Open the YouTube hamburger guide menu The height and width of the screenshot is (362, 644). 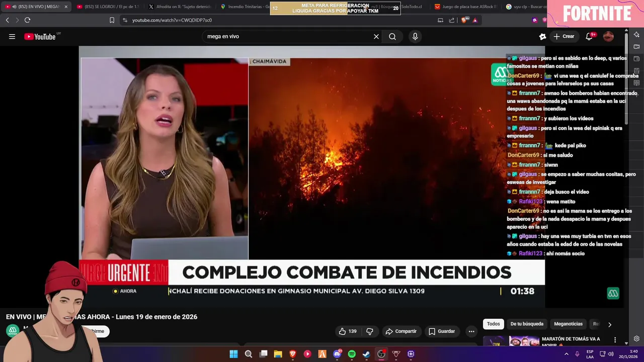tap(12, 36)
